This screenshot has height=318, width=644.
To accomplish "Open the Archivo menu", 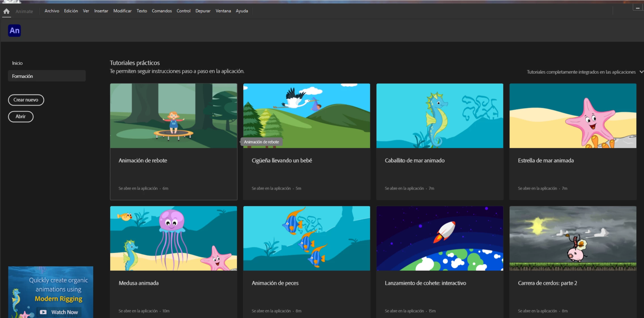I will pos(52,11).
